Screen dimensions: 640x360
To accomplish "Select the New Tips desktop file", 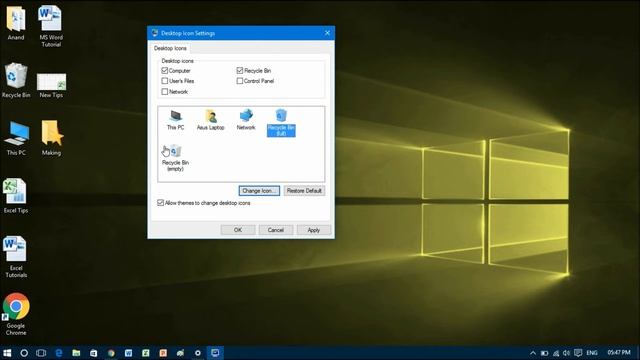I will [x=51, y=86].
